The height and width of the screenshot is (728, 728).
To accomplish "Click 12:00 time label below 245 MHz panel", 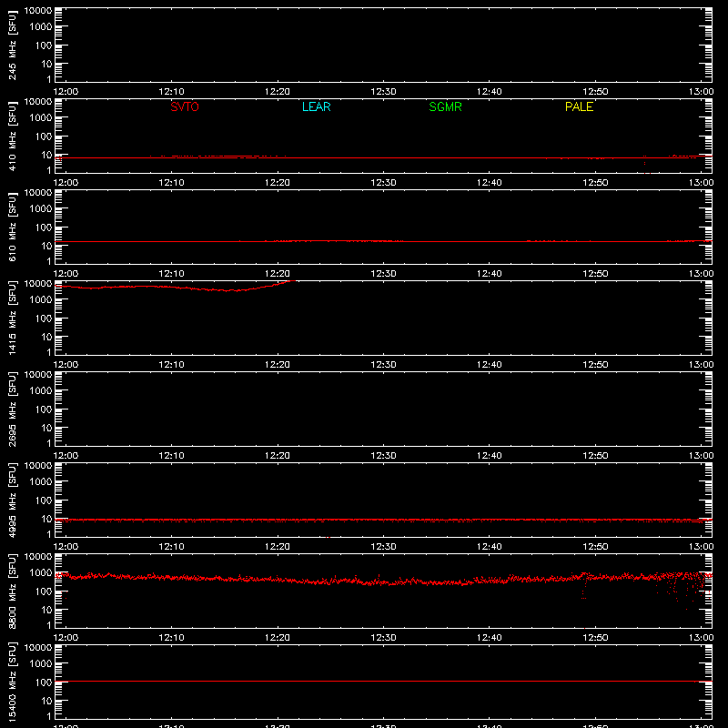I will click(66, 92).
